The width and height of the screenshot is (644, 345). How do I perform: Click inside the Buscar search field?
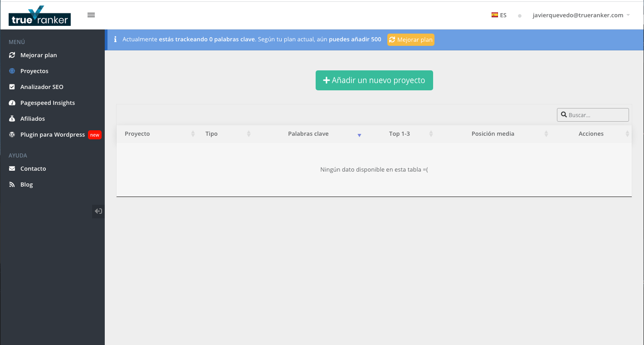(x=594, y=114)
